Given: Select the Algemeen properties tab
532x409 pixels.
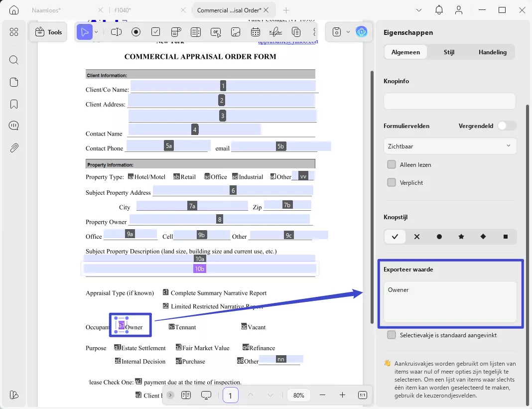Looking at the screenshot, I should [405, 52].
